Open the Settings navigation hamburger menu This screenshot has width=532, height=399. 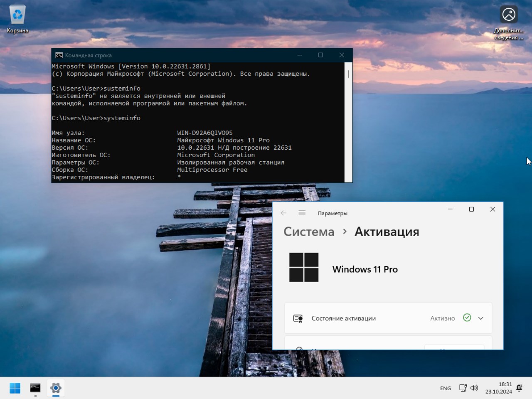[x=302, y=213]
